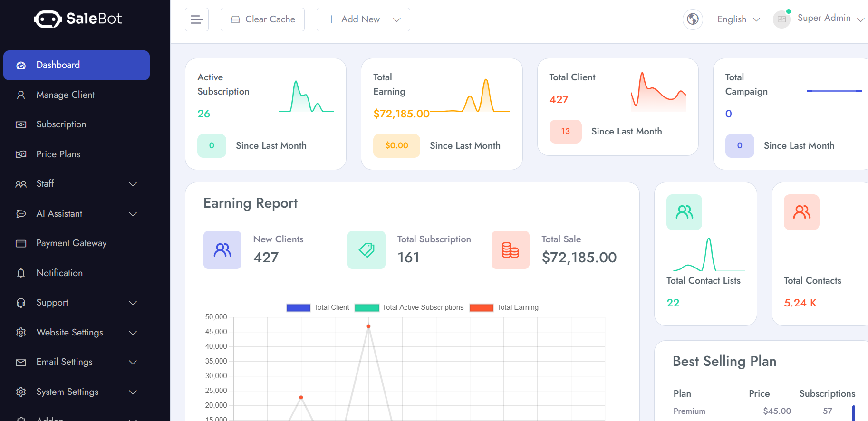The height and width of the screenshot is (421, 868).
Task: Expand the System Settings chevron
Action: (133, 392)
